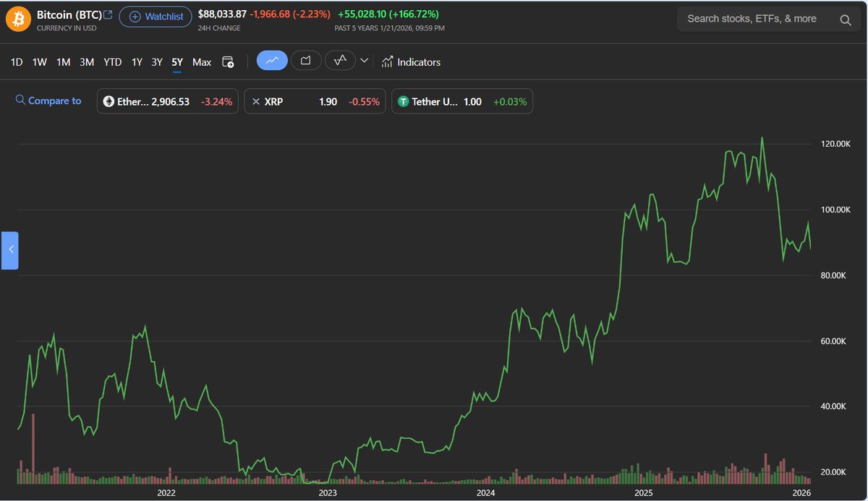Select the 1W time range
This screenshot has width=868, height=501.
40,62
